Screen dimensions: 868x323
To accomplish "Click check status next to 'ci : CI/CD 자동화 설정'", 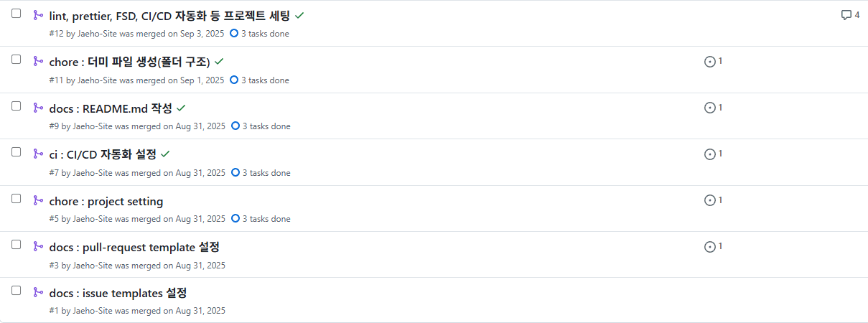I will (165, 154).
